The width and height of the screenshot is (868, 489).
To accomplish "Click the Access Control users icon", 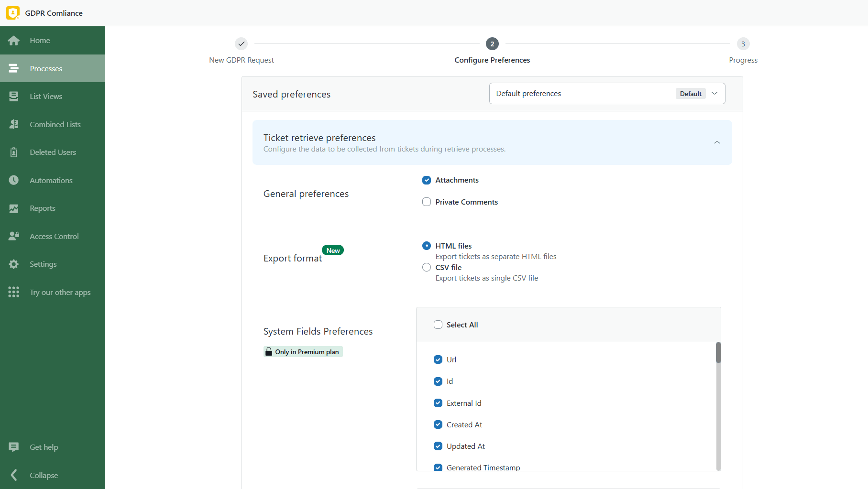I will pyautogui.click(x=14, y=236).
